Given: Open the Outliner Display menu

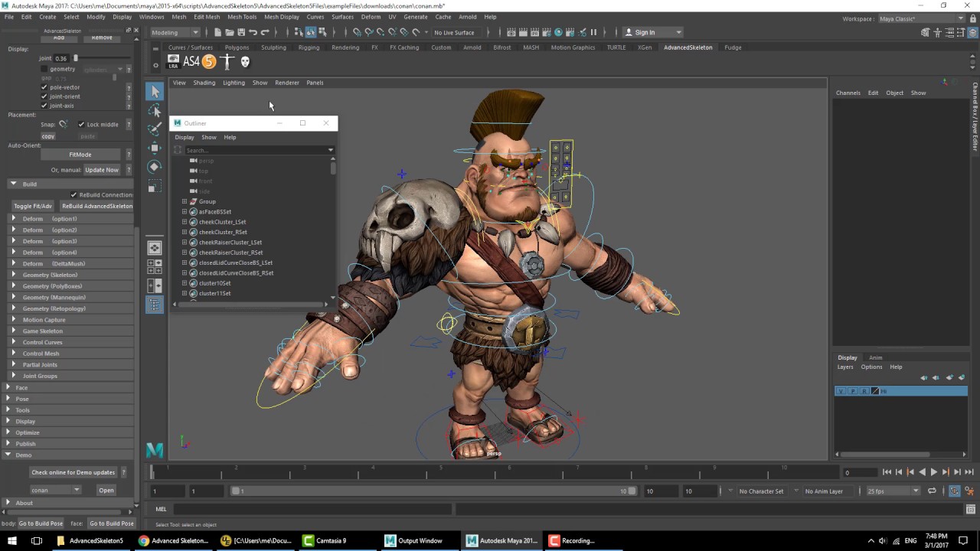Looking at the screenshot, I should [x=185, y=137].
